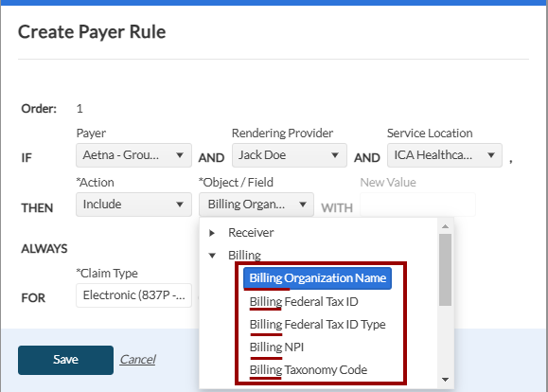
Task: Collapse the Billing tree node arrow
Action: (x=212, y=256)
